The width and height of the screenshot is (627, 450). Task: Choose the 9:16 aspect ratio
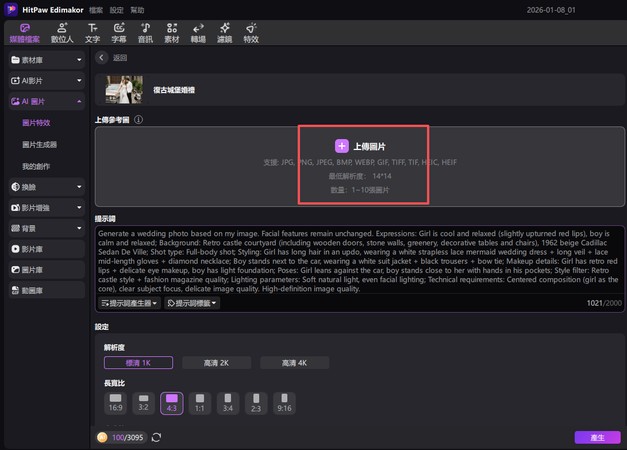point(284,403)
